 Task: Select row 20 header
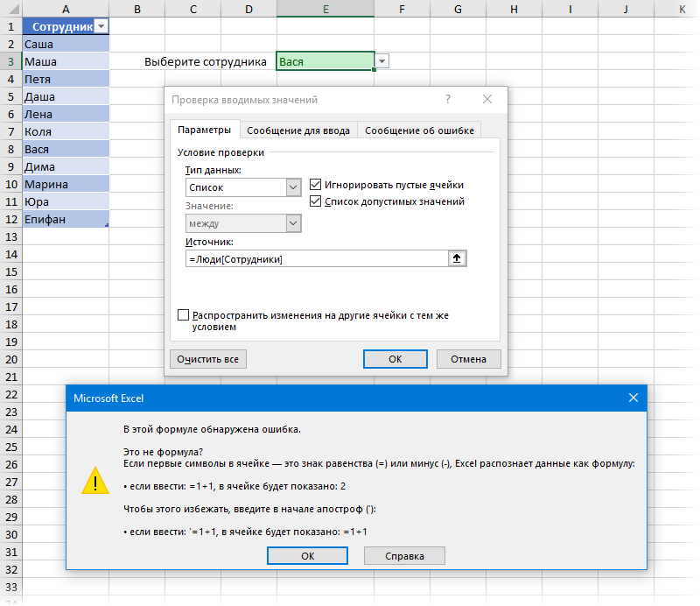click(x=11, y=359)
